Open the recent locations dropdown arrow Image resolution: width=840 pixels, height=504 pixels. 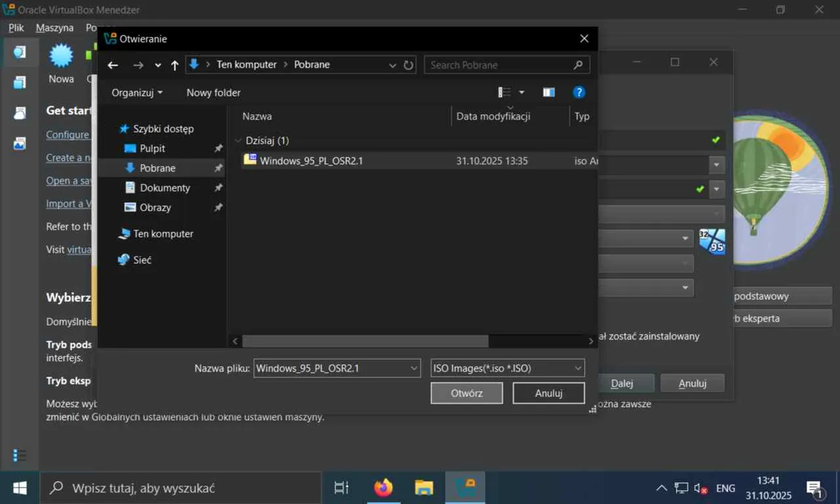coord(158,66)
